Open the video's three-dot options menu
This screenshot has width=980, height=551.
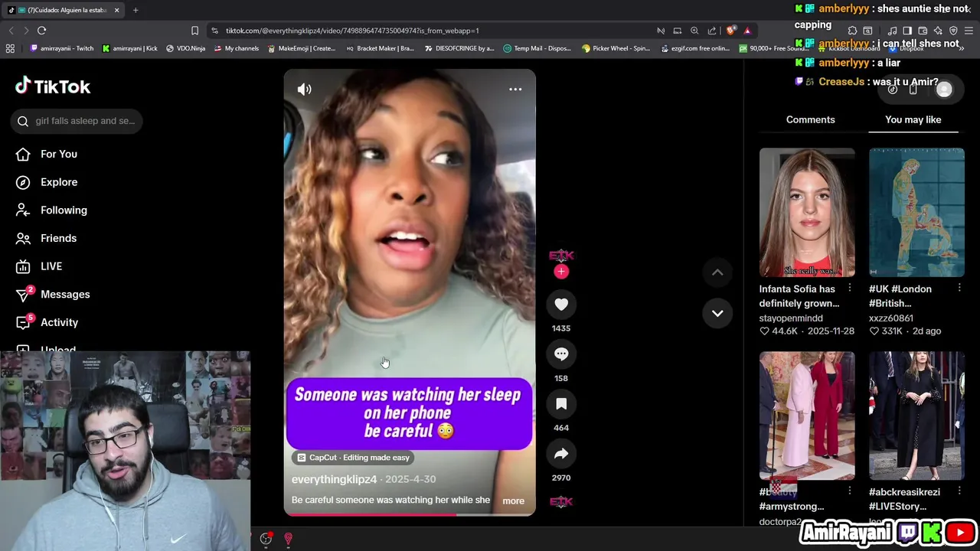[515, 90]
